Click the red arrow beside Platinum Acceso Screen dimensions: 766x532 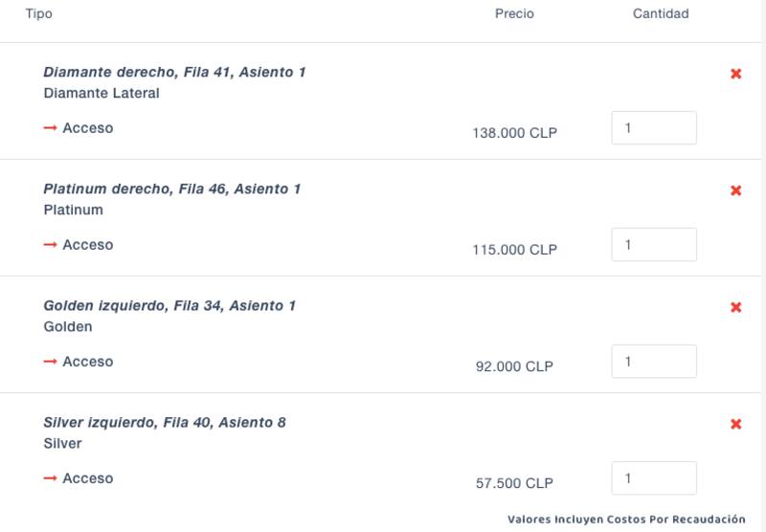[51, 245]
